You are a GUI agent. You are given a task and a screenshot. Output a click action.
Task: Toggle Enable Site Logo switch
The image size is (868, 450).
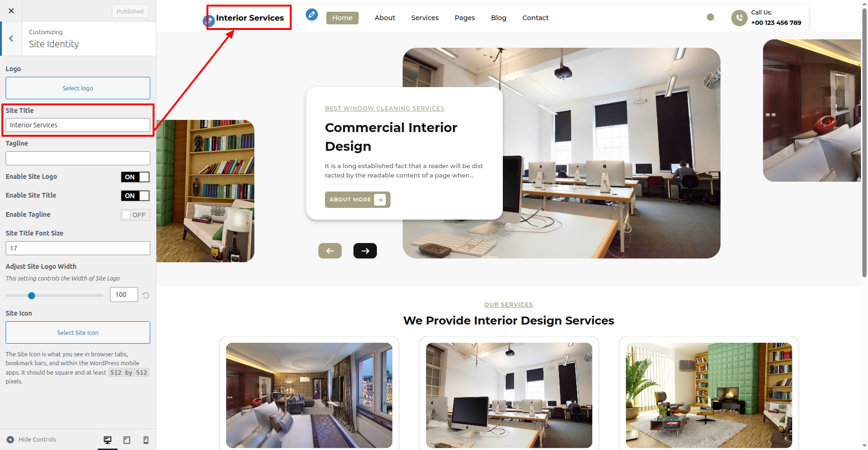click(x=135, y=177)
